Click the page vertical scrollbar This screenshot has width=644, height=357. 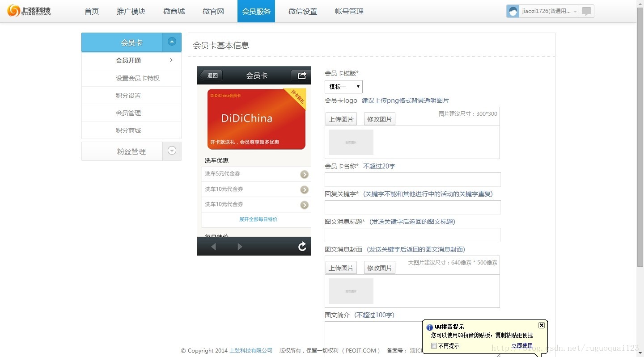point(640,137)
